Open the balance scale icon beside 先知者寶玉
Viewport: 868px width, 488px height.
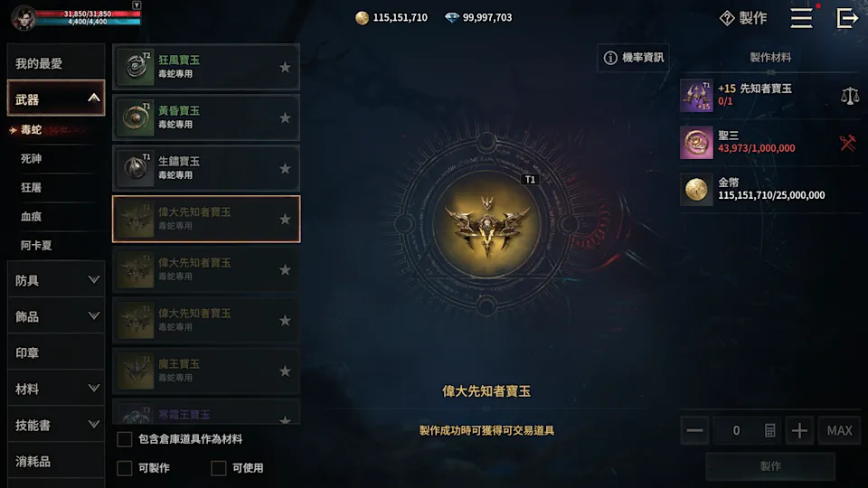(x=850, y=95)
